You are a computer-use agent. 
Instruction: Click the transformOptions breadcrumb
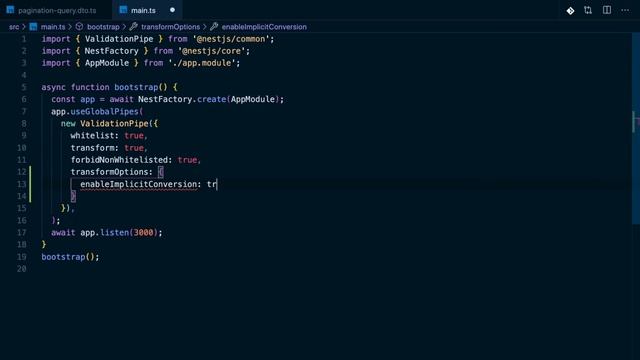(x=171, y=27)
